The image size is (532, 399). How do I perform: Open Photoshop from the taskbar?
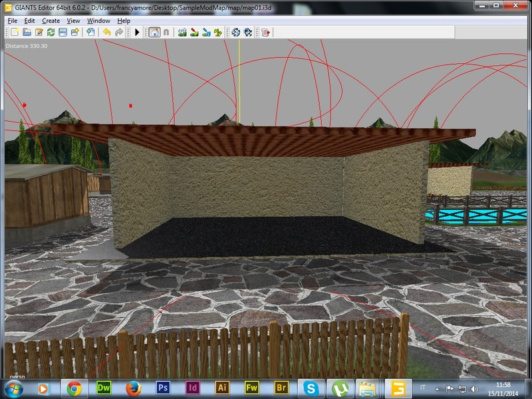(163, 388)
